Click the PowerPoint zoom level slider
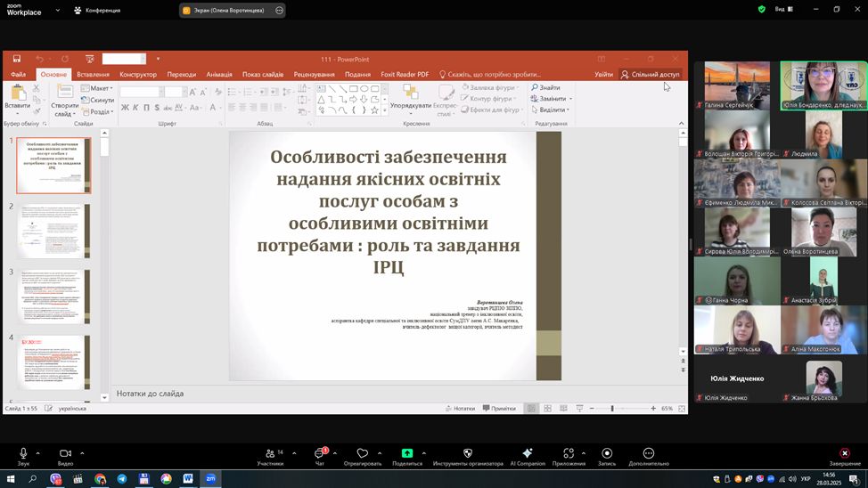 (x=612, y=409)
